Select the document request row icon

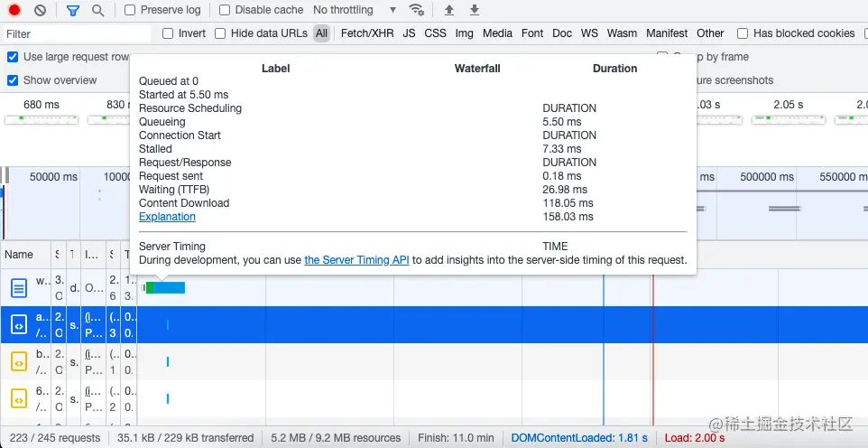19,288
